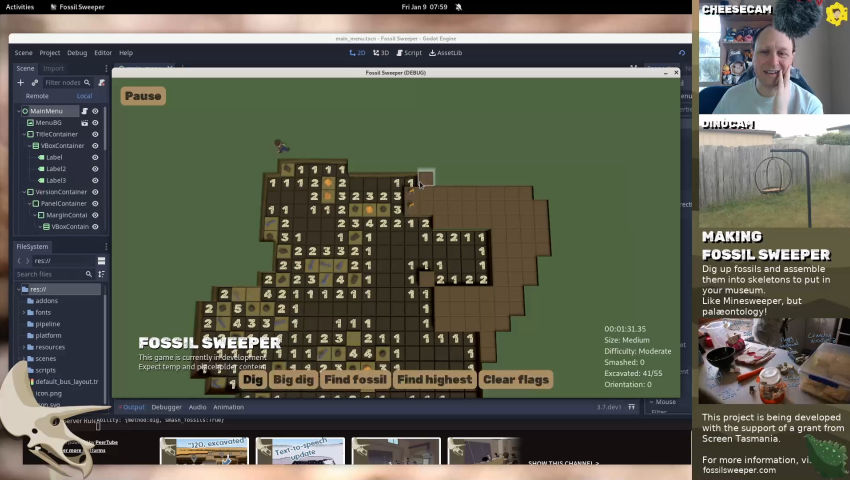Click the attach script icon beside Filter nodes
Viewport: 850px width, 480px height.
101,82
